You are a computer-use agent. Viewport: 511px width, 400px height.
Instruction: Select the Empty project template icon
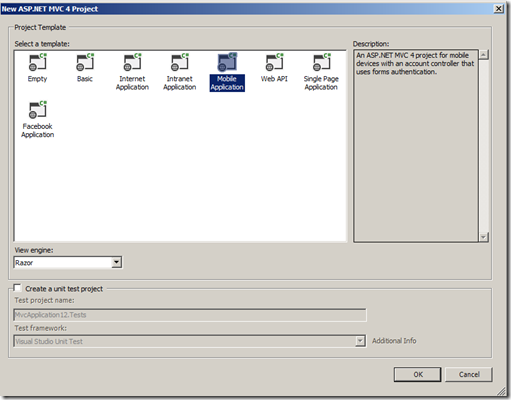tap(37, 62)
